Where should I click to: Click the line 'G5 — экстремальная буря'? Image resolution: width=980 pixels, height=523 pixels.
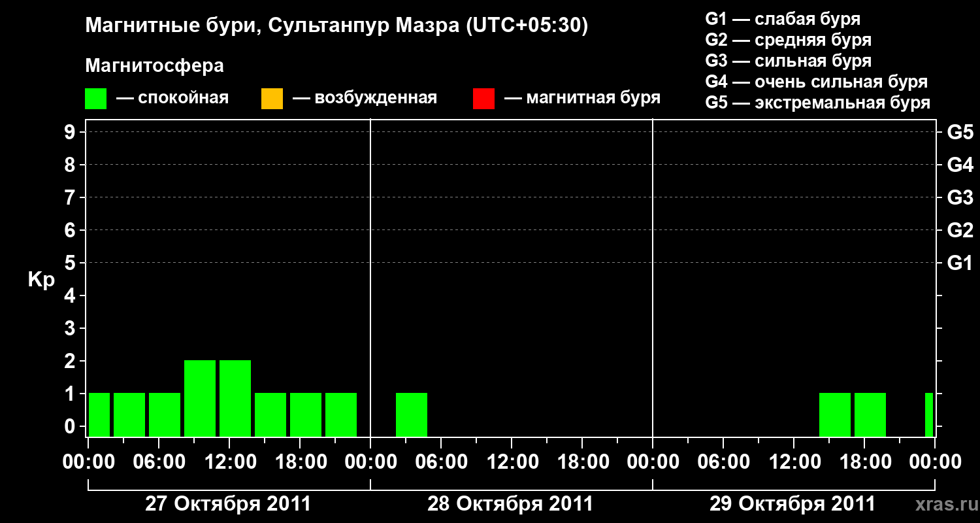coord(818,103)
